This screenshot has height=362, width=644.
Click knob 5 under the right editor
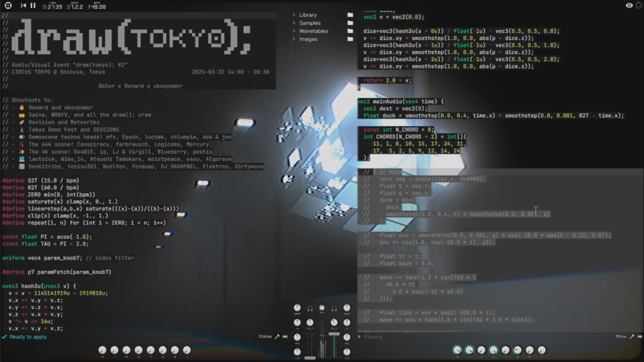tap(518, 350)
